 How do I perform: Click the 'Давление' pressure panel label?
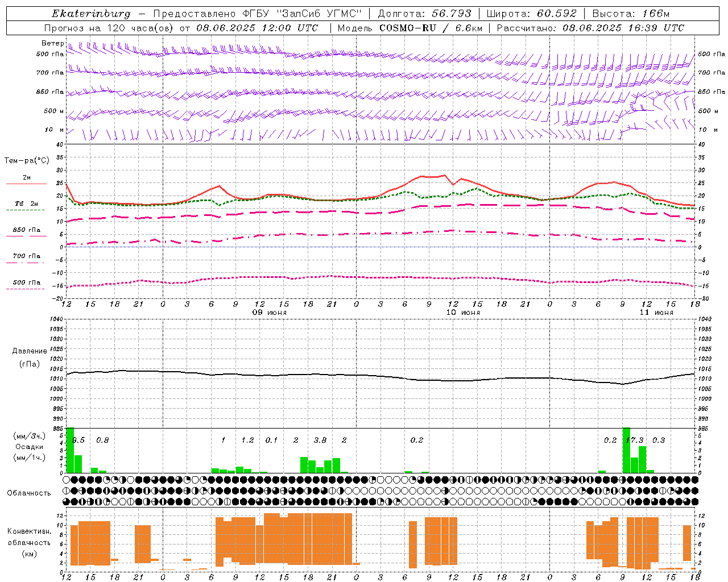(x=29, y=351)
